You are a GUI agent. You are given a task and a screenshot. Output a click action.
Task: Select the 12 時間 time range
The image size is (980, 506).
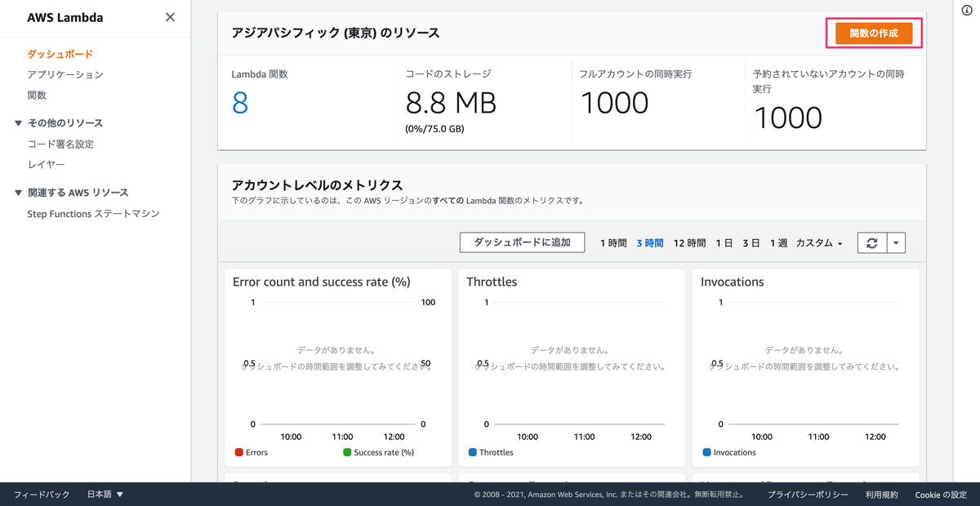[x=689, y=243]
